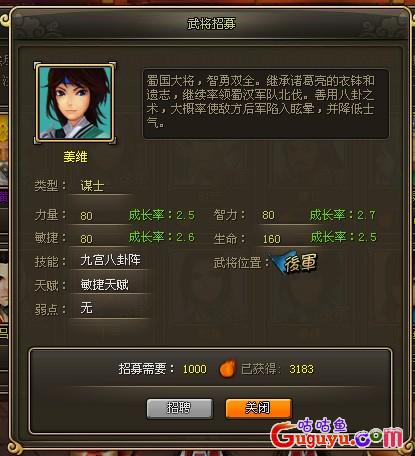Click the 後軍 position flag icon
This screenshot has height=456, width=415.
295,263
